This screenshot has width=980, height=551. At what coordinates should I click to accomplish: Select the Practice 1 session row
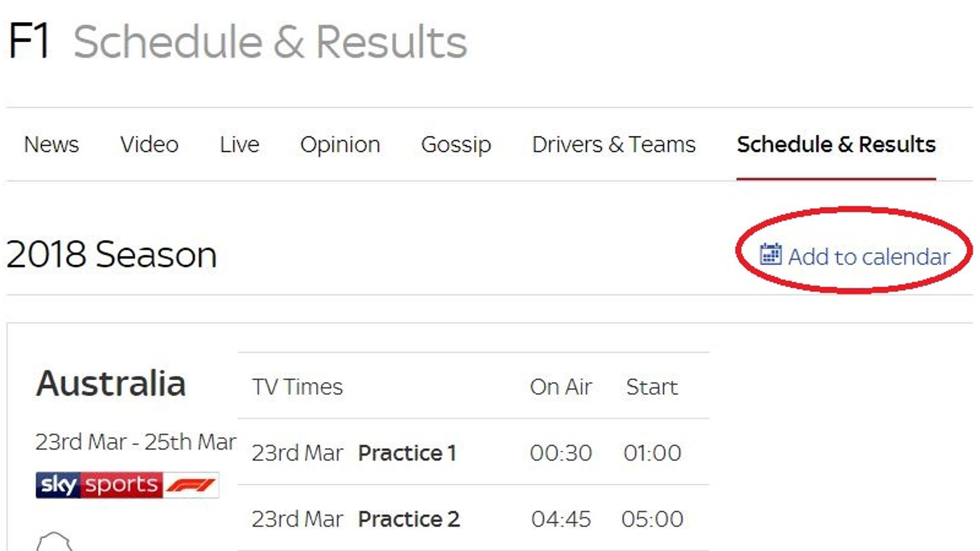407,453
